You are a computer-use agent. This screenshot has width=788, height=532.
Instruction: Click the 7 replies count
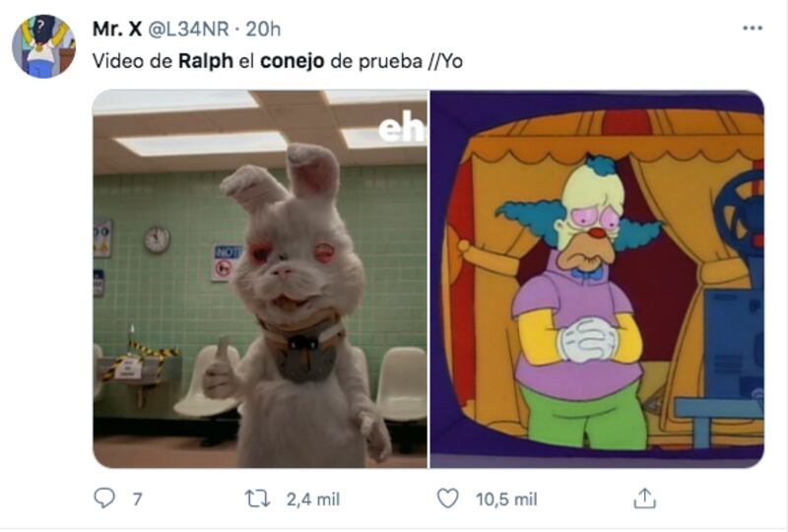[x=137, y=499]
